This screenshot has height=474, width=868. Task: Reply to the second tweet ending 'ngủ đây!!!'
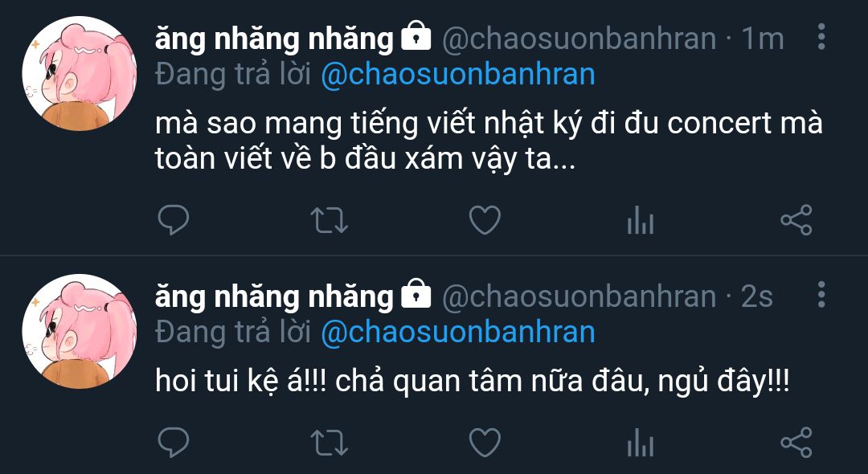coord(174,443)
